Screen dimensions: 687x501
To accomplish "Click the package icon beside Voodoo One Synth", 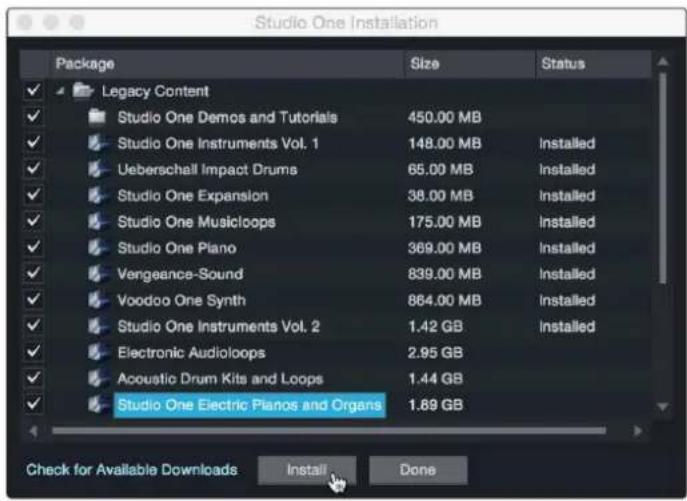I will coord(98,300).
